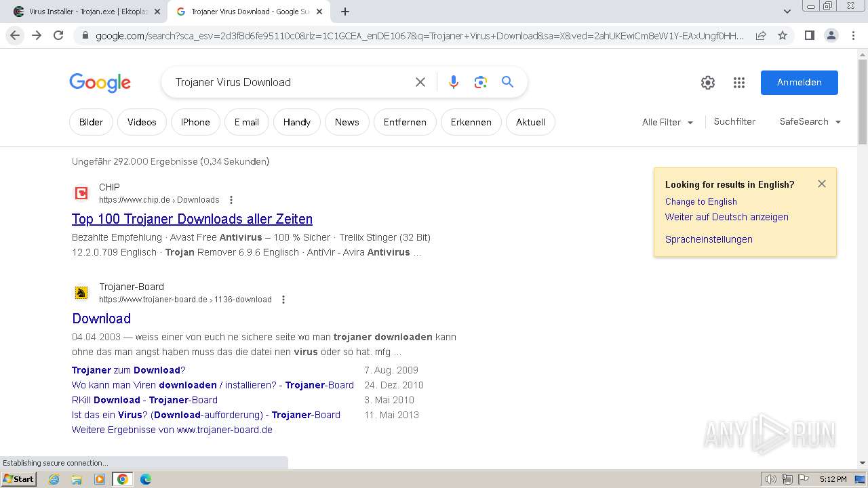Click the browser address bar URL
Image resolution: width=868 pixels, height=488 pixels.
coord(420,35)
